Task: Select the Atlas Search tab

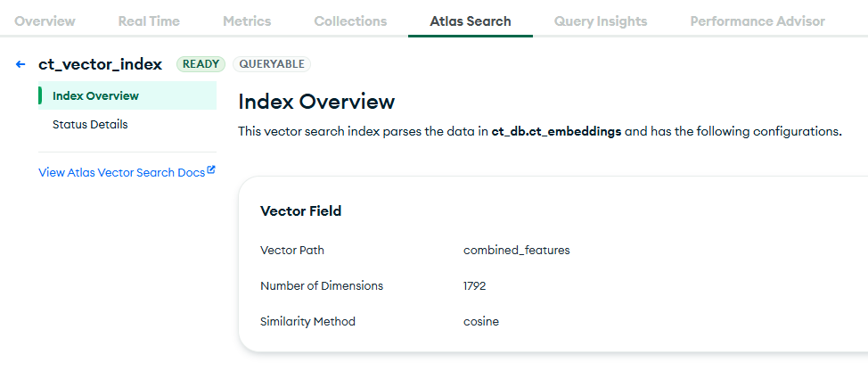Action: pos(471,21)
